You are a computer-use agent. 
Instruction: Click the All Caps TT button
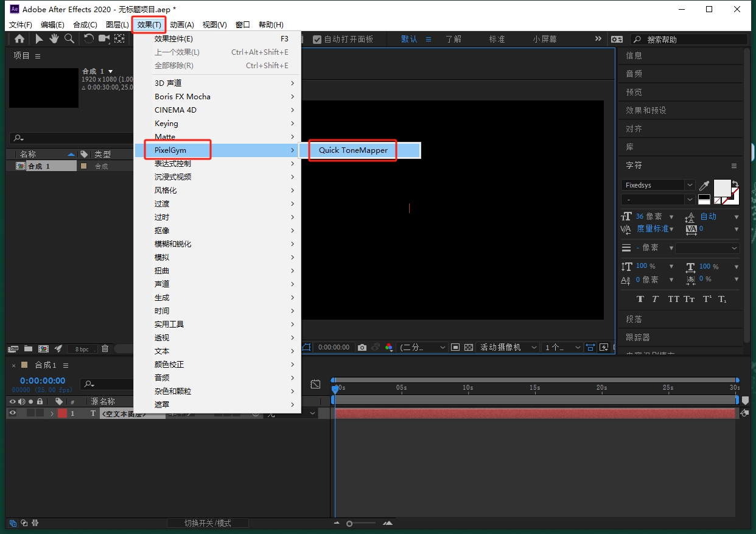[x=673, y=299]
